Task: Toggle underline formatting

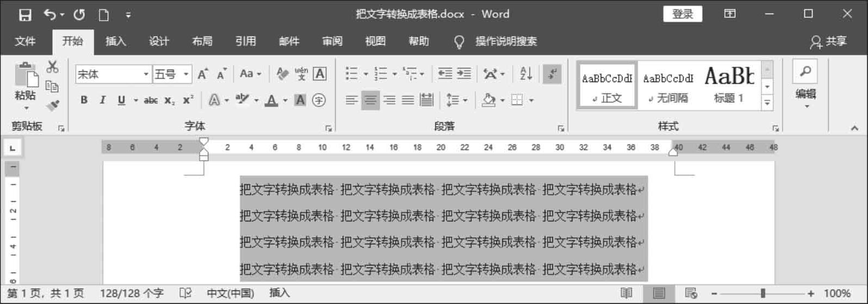Action: tap(121, 100)
